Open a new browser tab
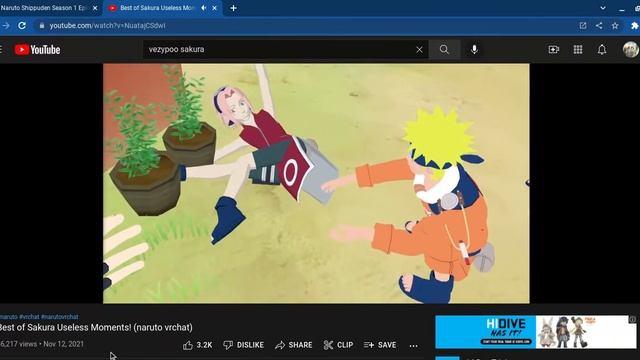 point(233,8)
